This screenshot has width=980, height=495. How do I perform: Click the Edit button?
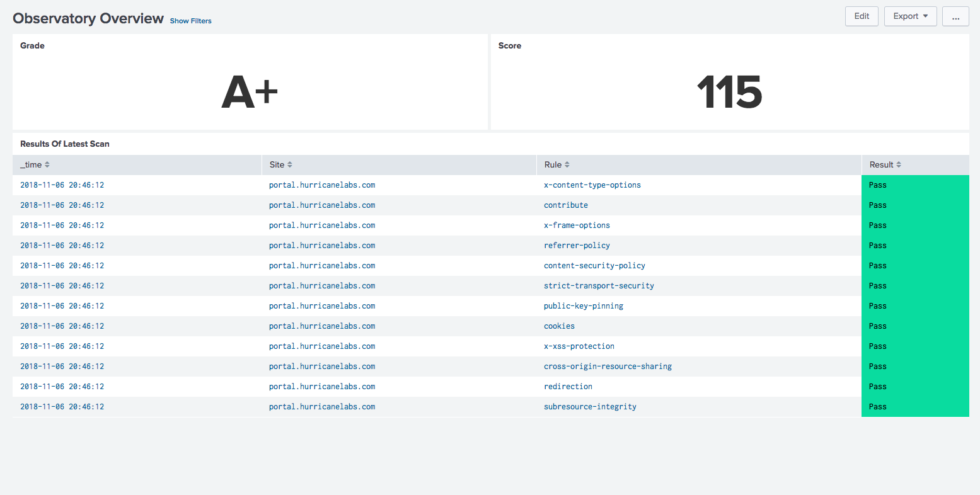(862, 16)
